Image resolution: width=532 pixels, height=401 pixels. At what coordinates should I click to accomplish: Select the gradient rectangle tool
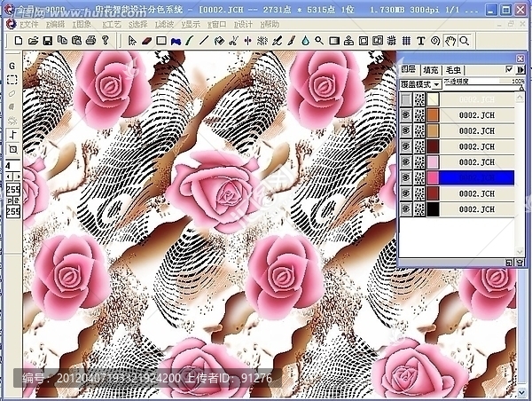(334, 41)
